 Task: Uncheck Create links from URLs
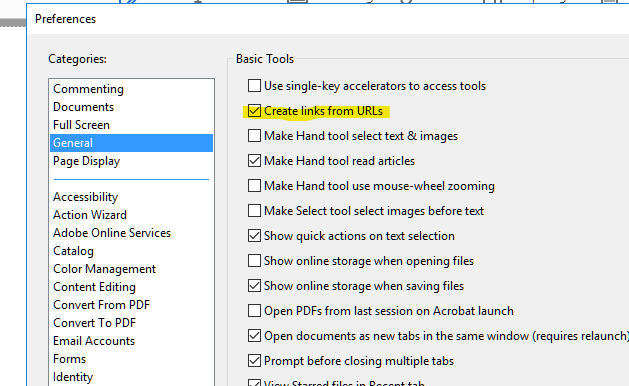(x=254, y=111)
